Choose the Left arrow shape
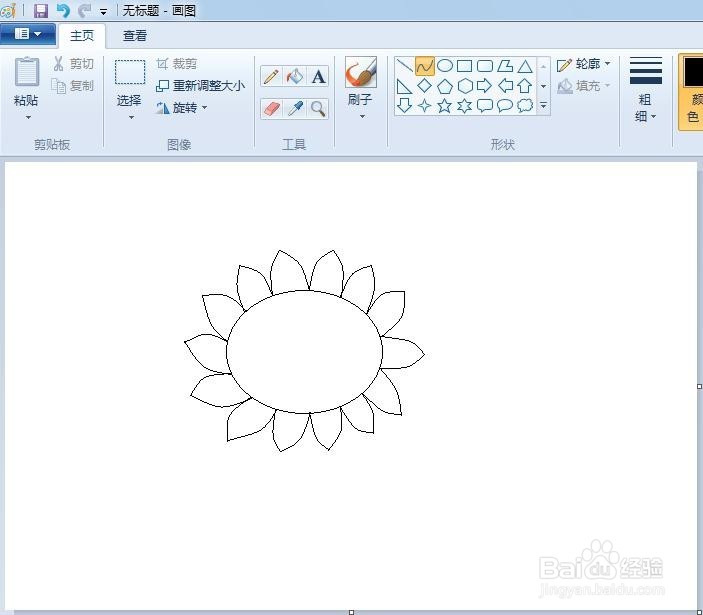 [x=505, y=86]
